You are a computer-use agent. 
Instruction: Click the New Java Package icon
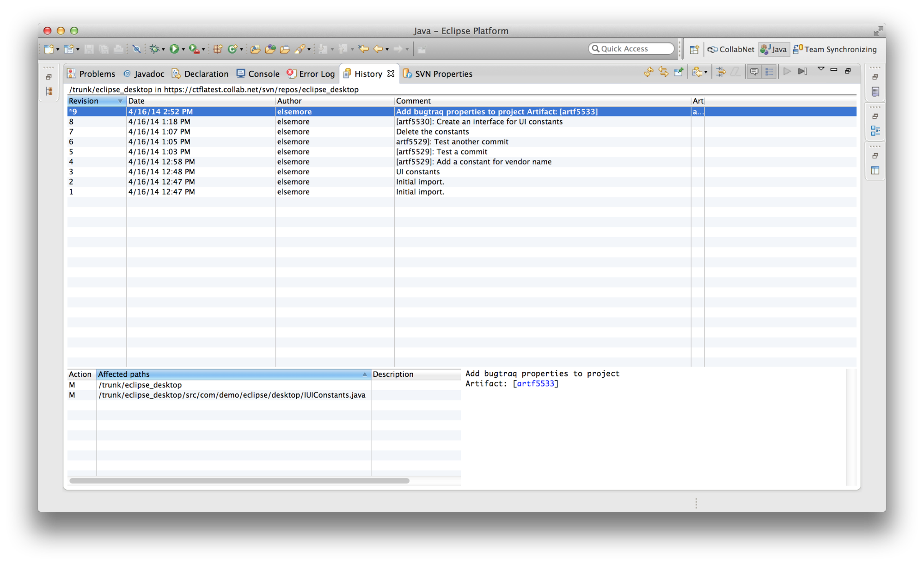[x=218, y=49]
